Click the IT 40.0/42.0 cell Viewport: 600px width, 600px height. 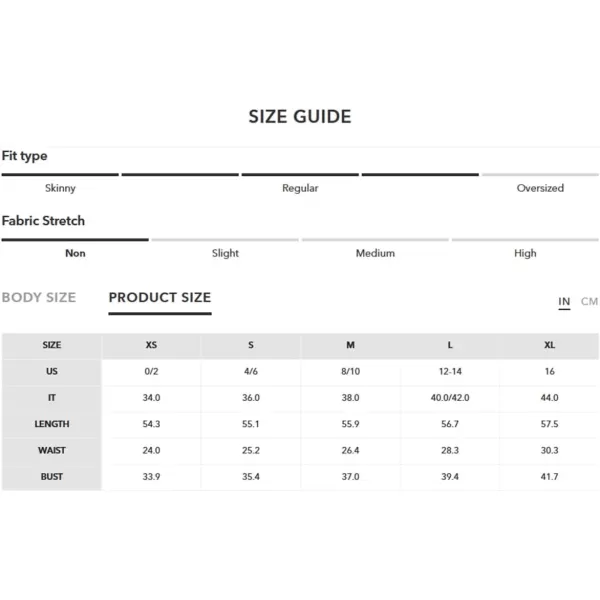pos(450,398)
